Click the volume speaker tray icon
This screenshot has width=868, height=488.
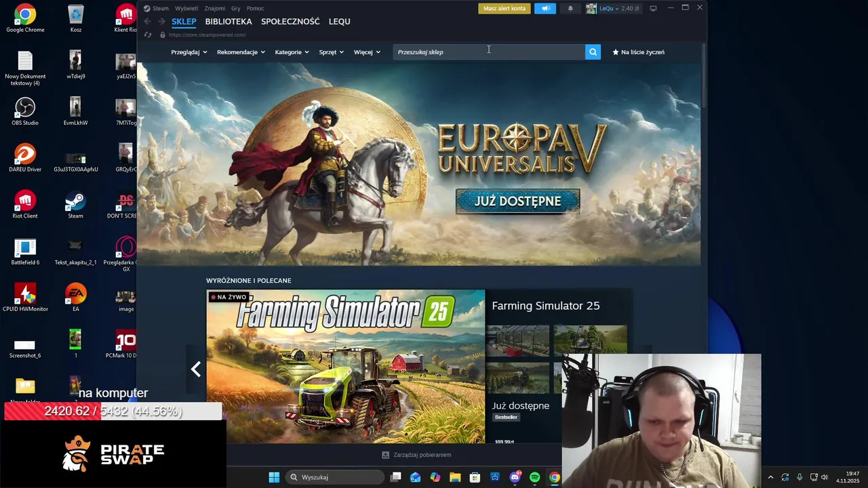coord(825,477)
